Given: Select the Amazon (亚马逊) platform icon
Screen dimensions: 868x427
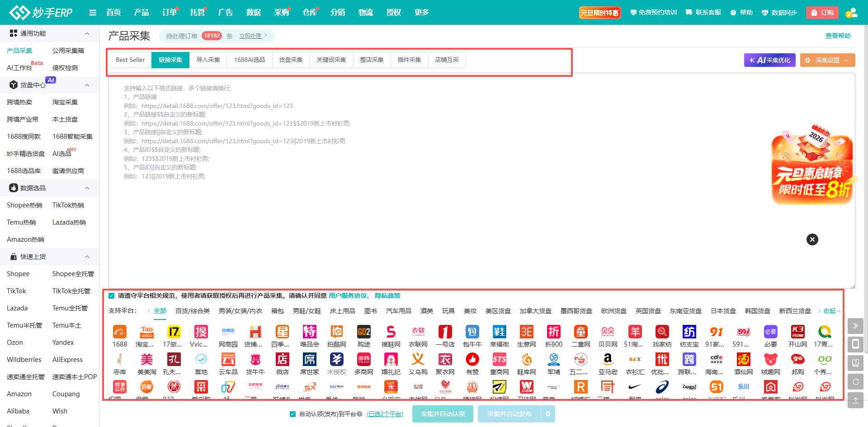Looking at the screenshot, I should [608, 360].
